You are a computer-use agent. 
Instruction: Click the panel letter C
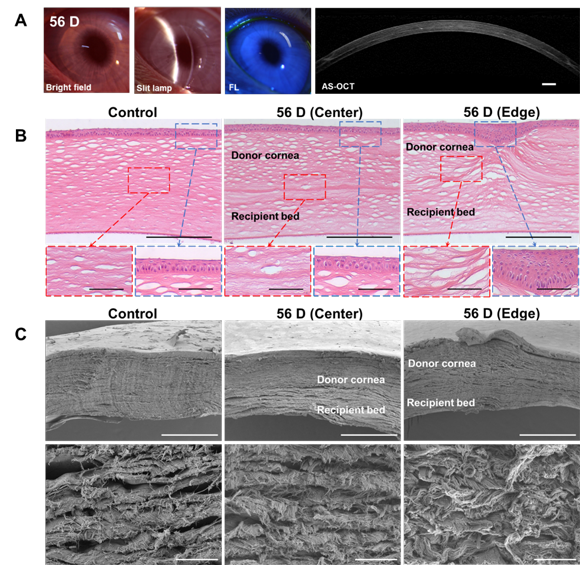click(x=21, y=334)
